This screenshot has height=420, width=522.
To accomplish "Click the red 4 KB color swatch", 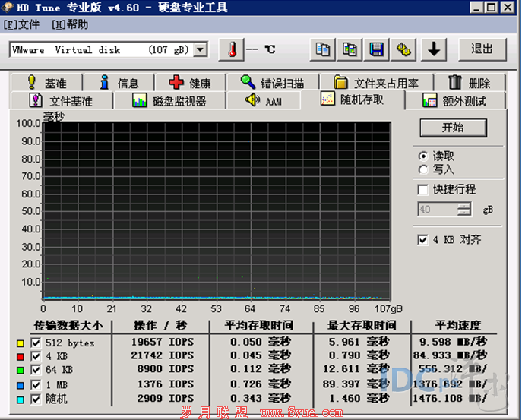I will pyautogui.click(x=21, y=357).
